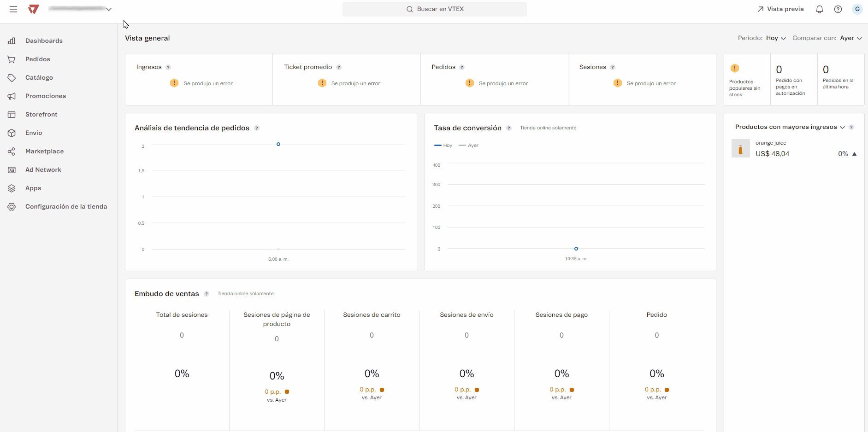The height and width of the screenshot is (432, 868).
Task: Click the Embudo de ventas info icon
Action: (207, 294)
